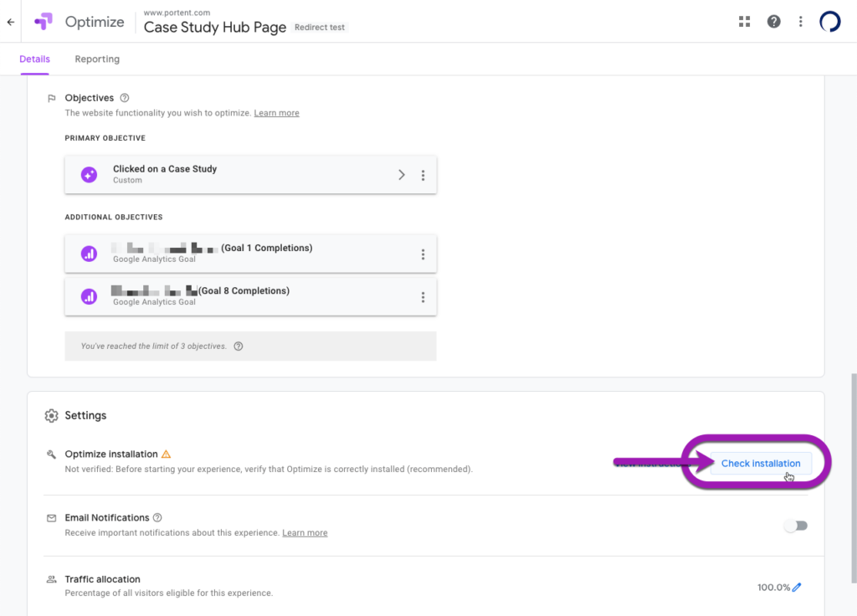
Task: Click the Traffic allocation people icon
Action: 51,579
